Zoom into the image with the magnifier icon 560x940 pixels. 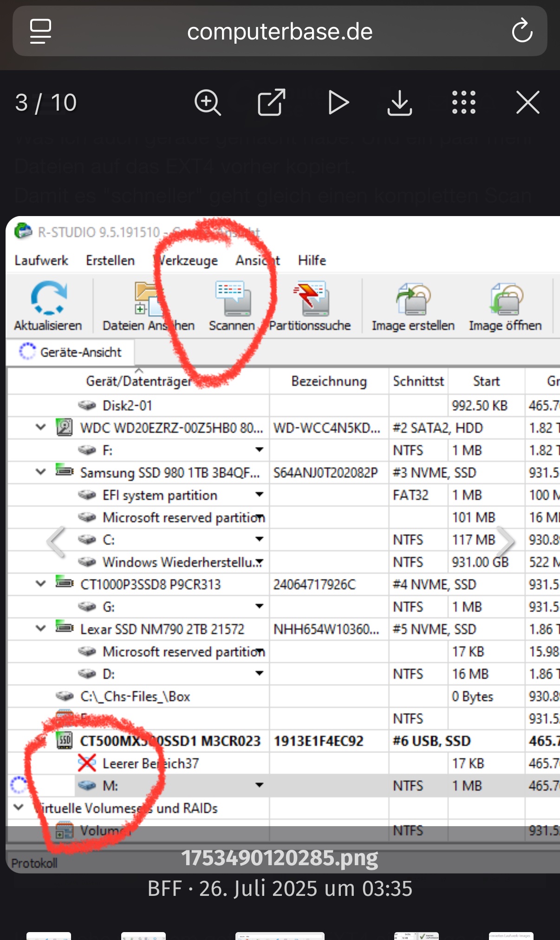(x=208, y=103)
